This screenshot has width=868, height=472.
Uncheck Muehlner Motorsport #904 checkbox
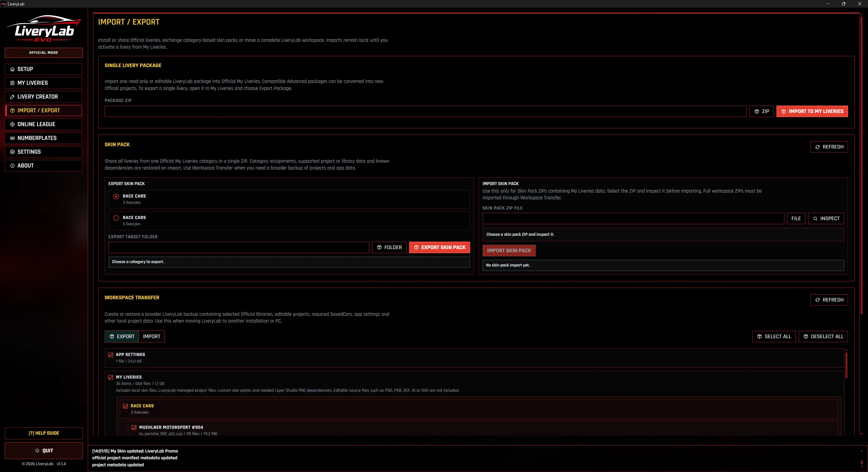point(134,427)
